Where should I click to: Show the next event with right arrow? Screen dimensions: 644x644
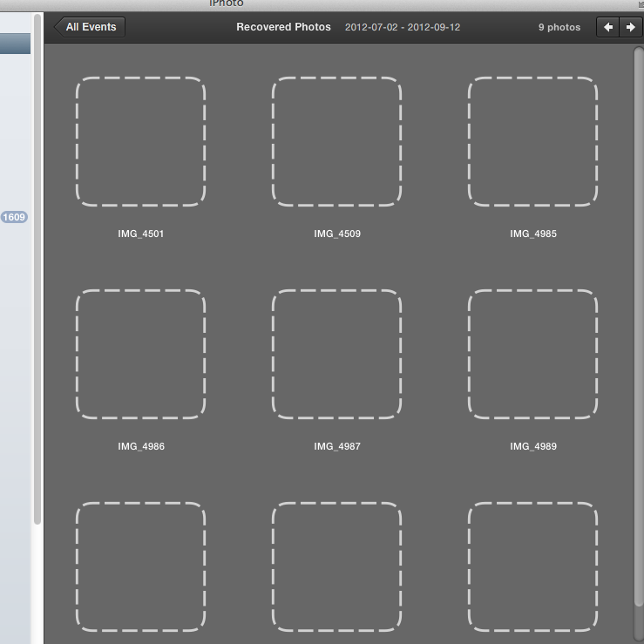tap(630, 27)
